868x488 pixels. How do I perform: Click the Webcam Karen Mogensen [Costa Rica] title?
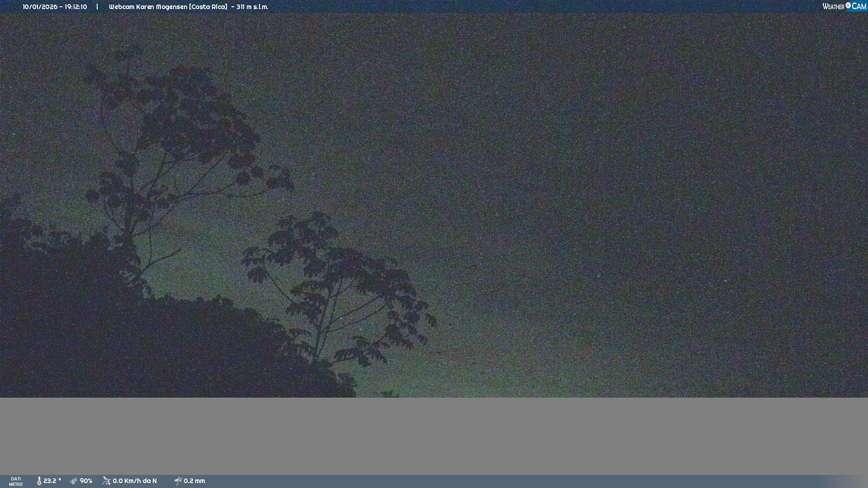click(168, 7)
